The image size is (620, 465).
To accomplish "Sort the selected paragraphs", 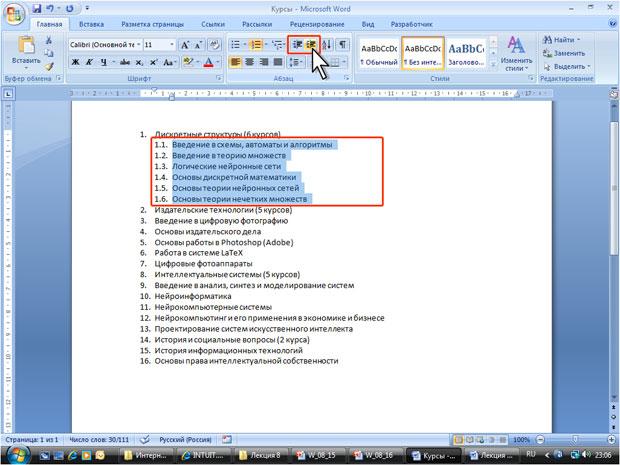I will (x=327, y=45).
